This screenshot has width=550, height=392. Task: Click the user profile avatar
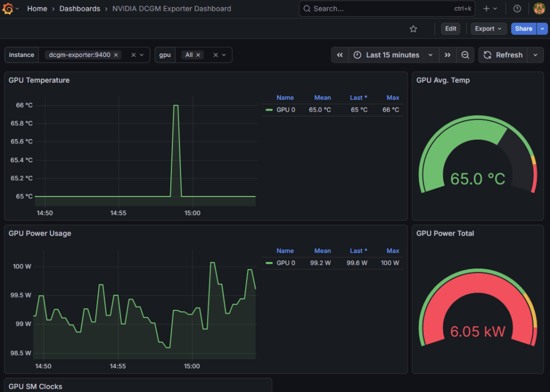click(x=539, y=9)
